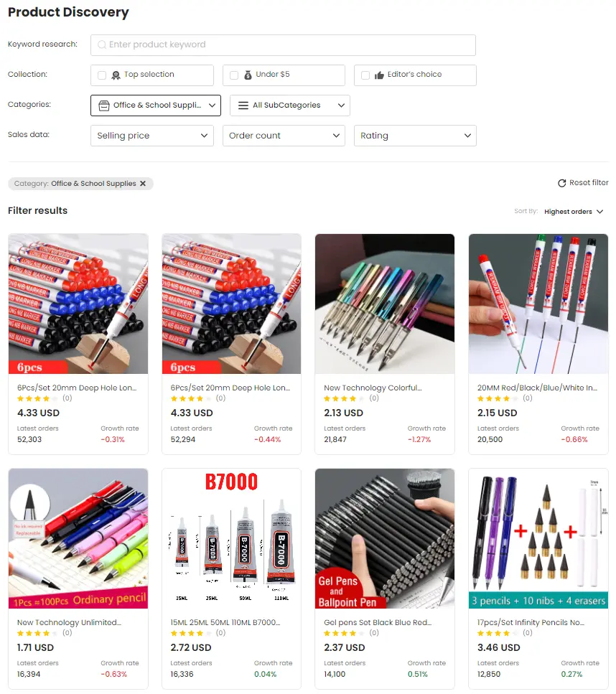
Task: Click the search magnifier icon in keyword field
Action: [102, 44]
